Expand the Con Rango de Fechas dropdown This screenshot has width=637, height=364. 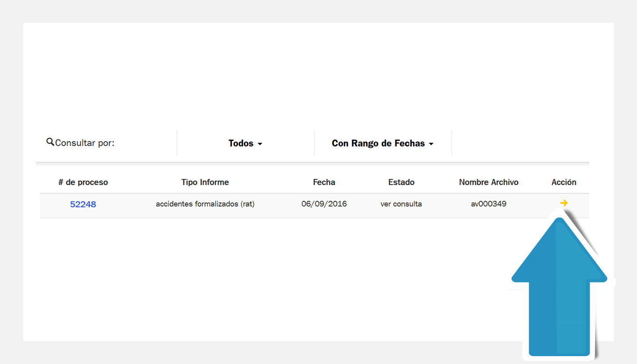tap(383, 143)
